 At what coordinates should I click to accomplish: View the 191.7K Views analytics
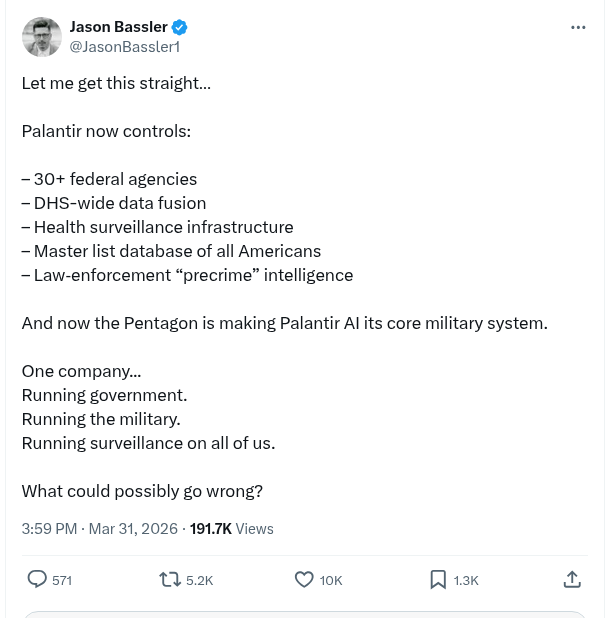[x=232, y=528]
